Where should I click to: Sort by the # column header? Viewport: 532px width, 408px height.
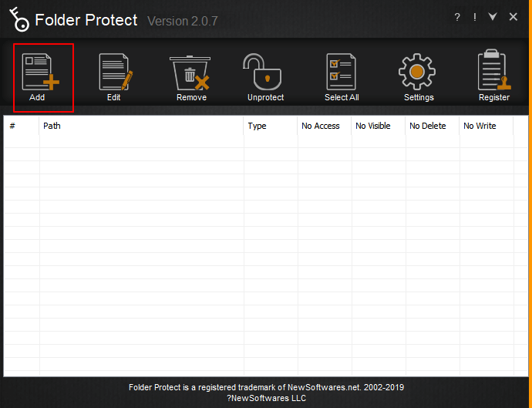point(22,126)
